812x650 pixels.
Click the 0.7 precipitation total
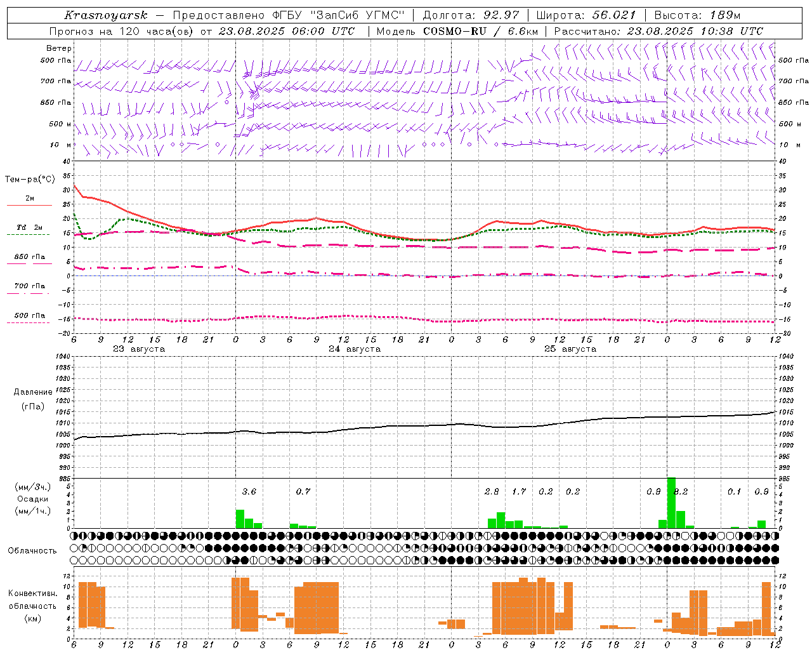pyautogui.click(x=303, y=491)
